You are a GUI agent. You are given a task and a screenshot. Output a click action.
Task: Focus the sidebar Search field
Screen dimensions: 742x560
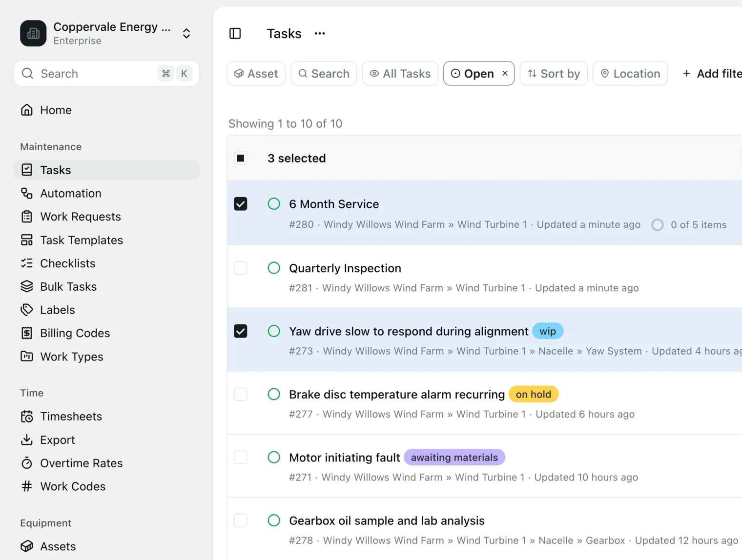(106, 74)
